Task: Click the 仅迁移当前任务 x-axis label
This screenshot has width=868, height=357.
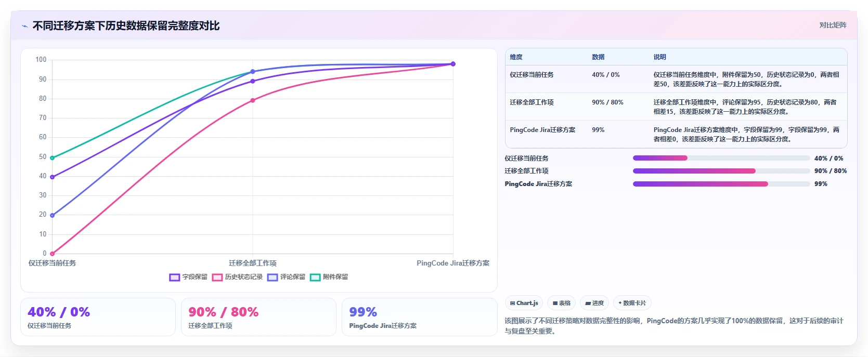Action: point(52,263)
